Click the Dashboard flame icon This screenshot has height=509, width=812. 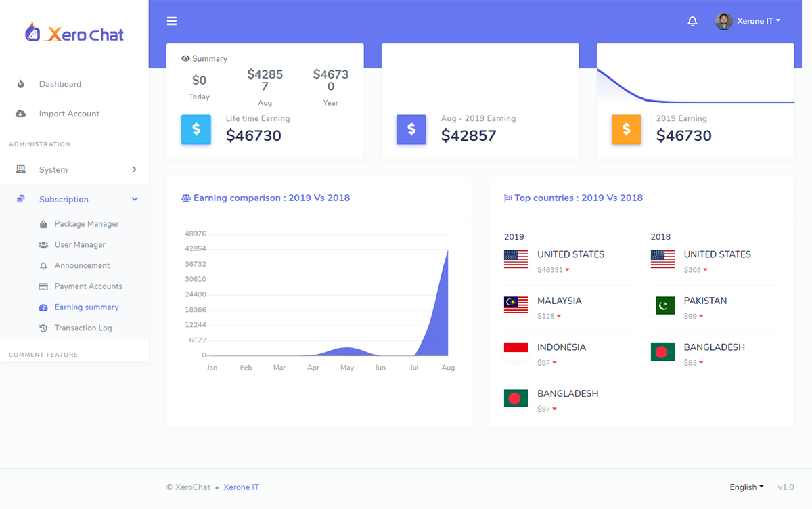[x=21, y=84]
